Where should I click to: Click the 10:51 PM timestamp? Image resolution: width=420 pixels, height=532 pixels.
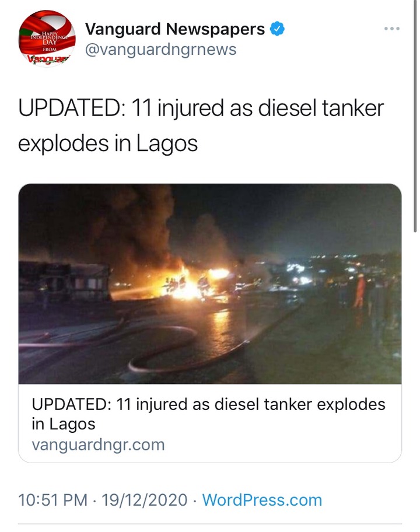click(x=52, y=500)
